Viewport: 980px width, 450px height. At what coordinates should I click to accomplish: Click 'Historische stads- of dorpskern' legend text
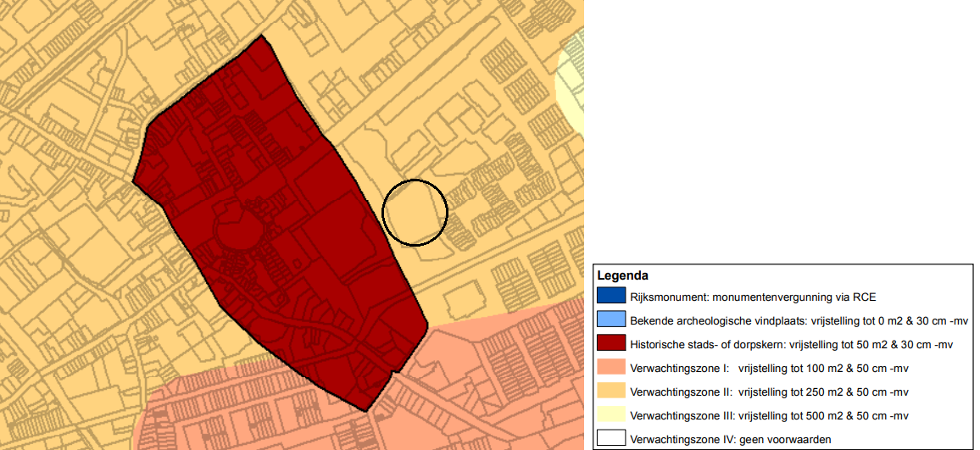[x=791, y=344]
